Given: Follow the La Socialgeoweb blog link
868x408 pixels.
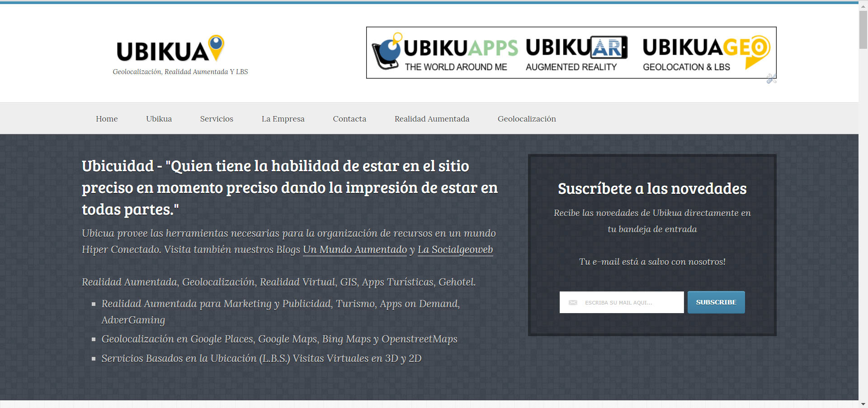Looking at the screenshot, I should 455,249.
